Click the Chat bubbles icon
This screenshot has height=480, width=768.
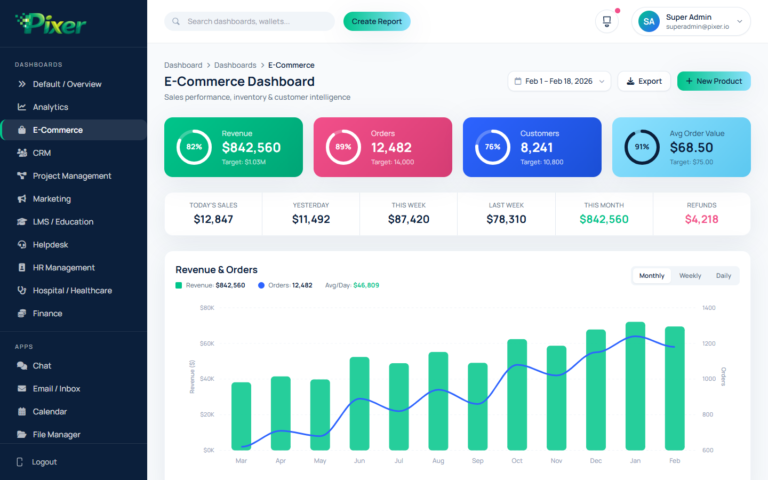[x=22, y=366]
